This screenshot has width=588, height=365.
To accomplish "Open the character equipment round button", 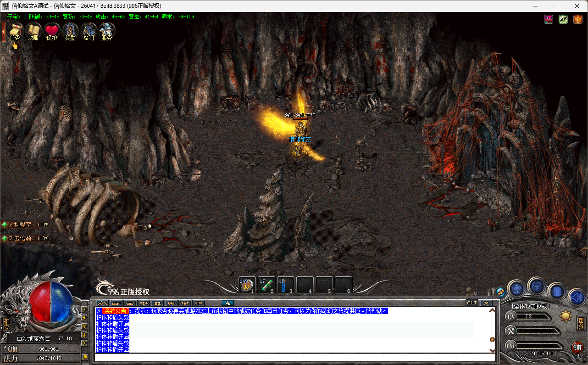I will (517, 289).
